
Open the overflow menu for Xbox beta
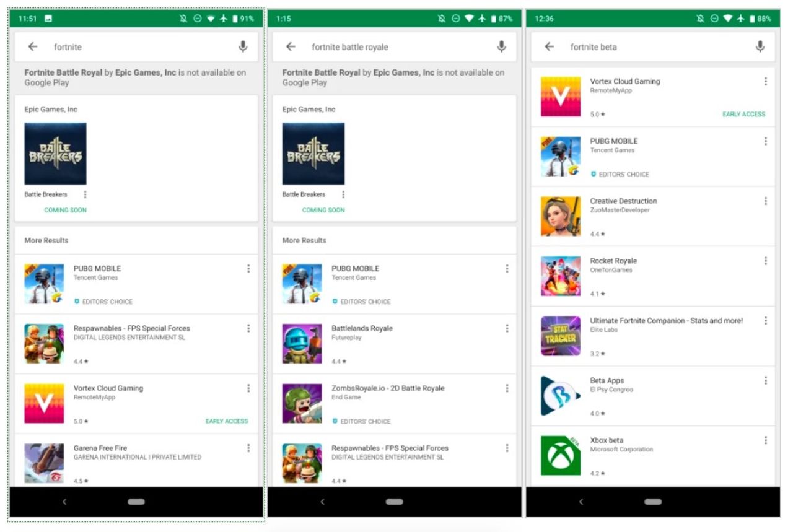pos(766,440)
